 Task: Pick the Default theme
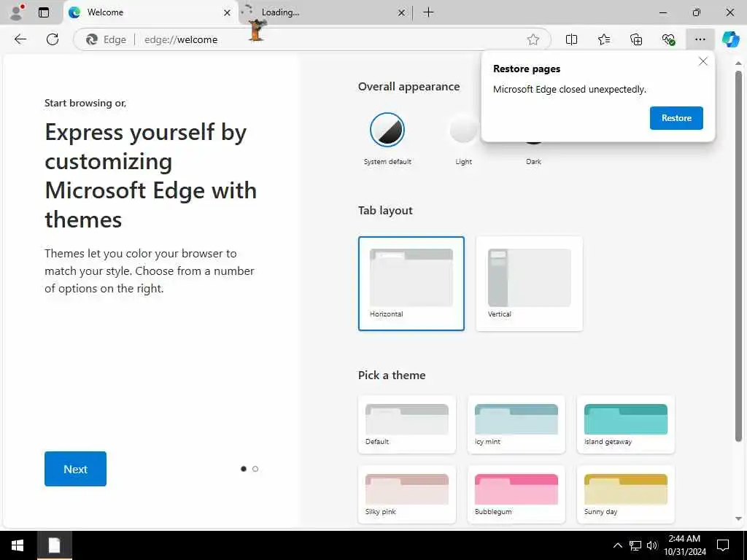(407, 424)
